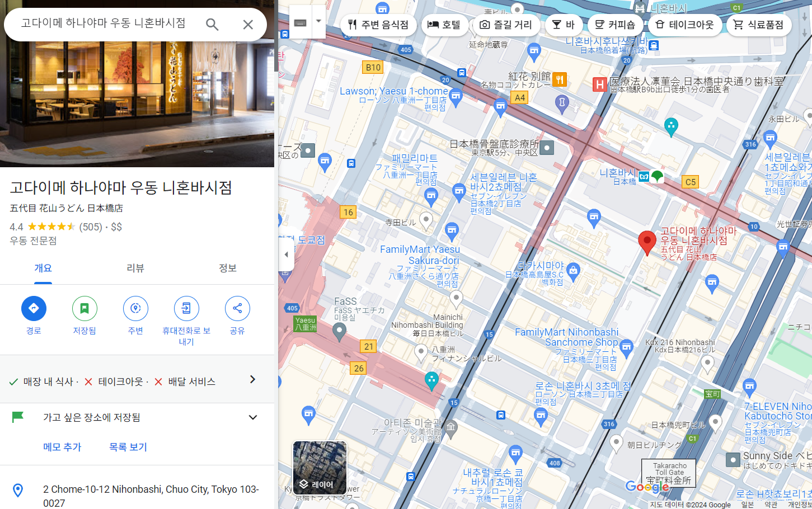
Task: Filter by 바 chip
Action: (x=564, y=25)
